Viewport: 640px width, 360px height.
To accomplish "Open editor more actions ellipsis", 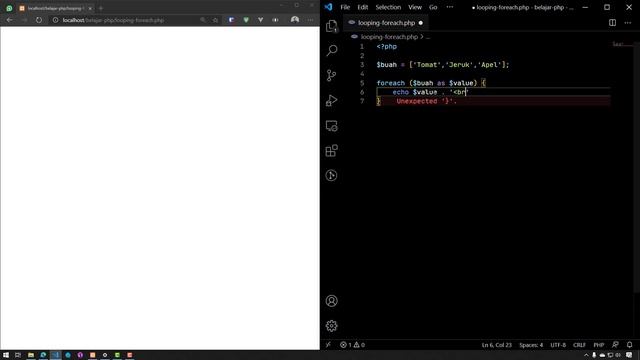I will coord(628,23).
